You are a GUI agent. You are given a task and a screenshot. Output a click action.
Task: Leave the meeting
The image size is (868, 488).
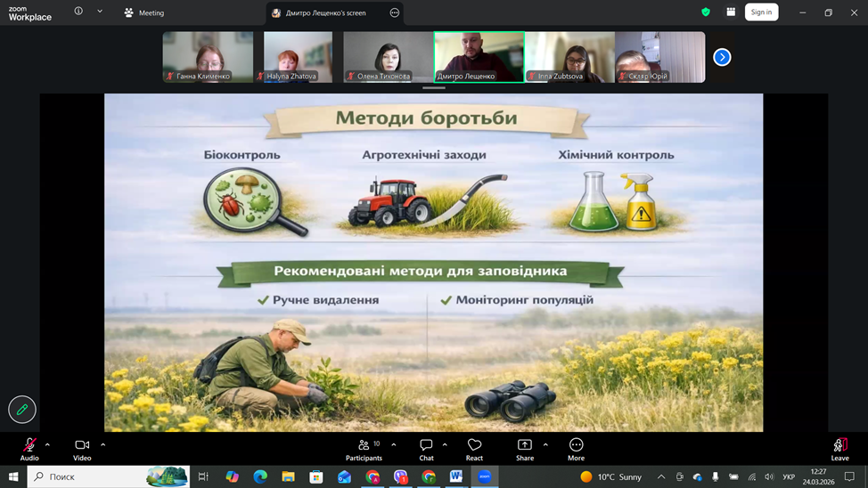[x=839, y=448]
